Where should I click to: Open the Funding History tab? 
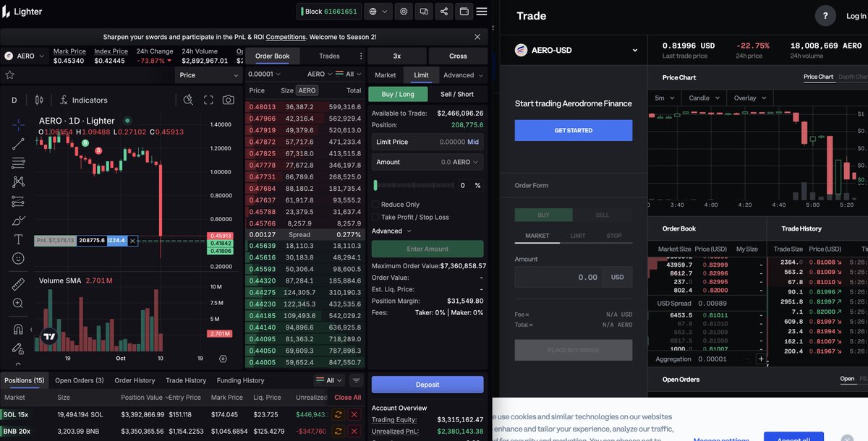pos(240,380)
